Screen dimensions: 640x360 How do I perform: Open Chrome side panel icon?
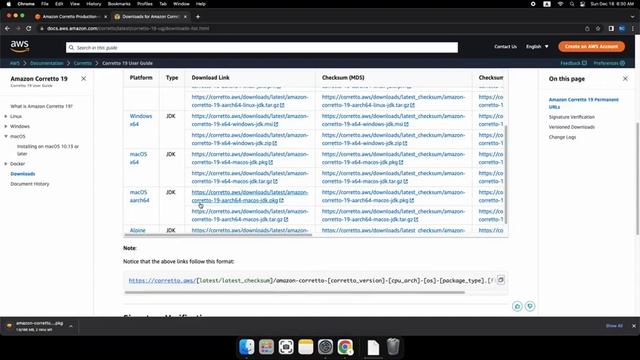coord(611,29)
